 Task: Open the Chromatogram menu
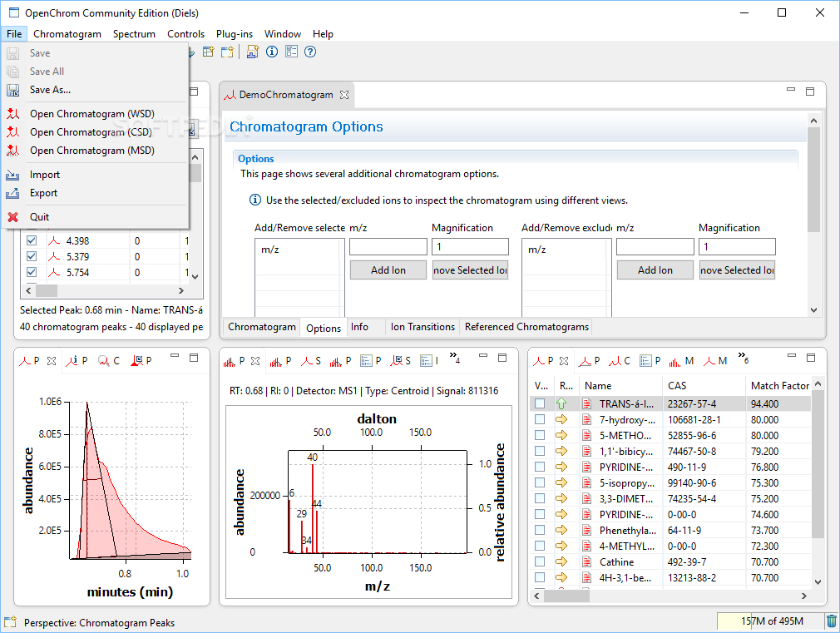tap(67, 34)
